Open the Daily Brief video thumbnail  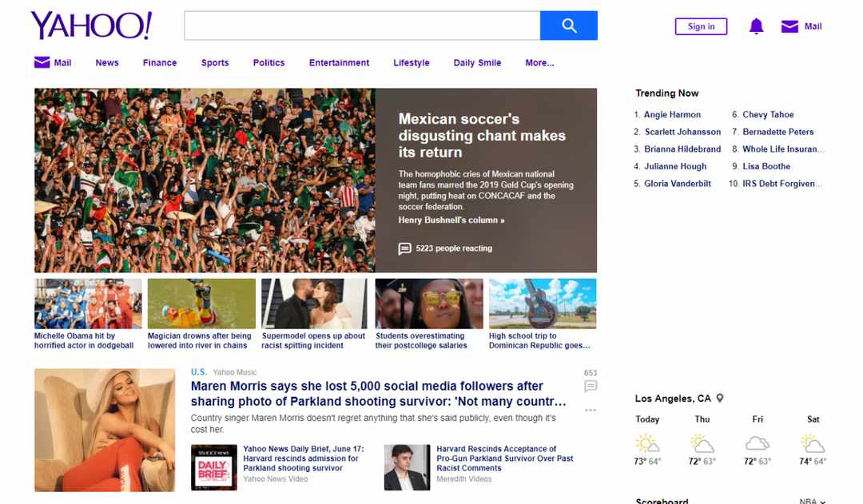[214, 468]
